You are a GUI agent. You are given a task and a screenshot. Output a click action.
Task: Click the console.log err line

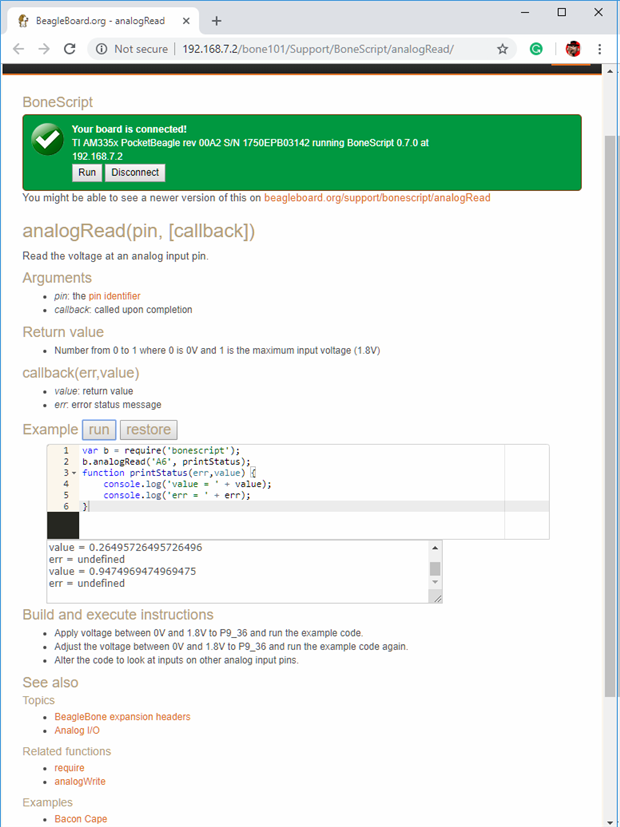click(177, 495)
